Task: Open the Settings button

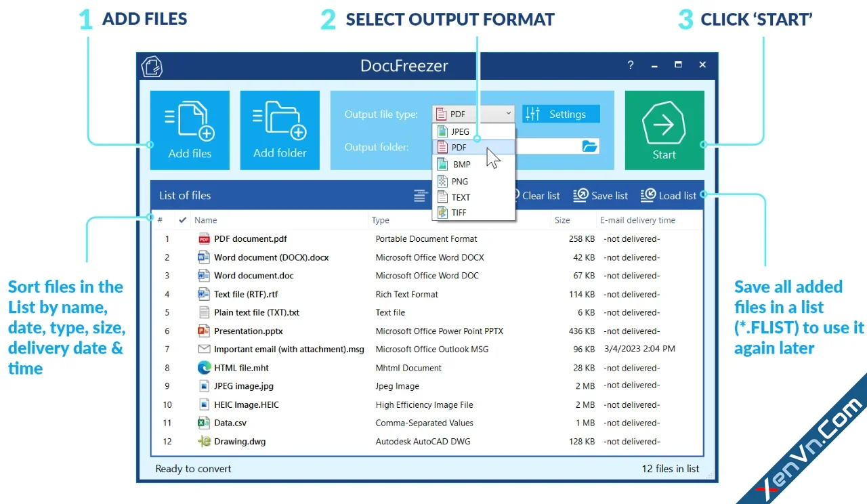Action: [561, 114]
